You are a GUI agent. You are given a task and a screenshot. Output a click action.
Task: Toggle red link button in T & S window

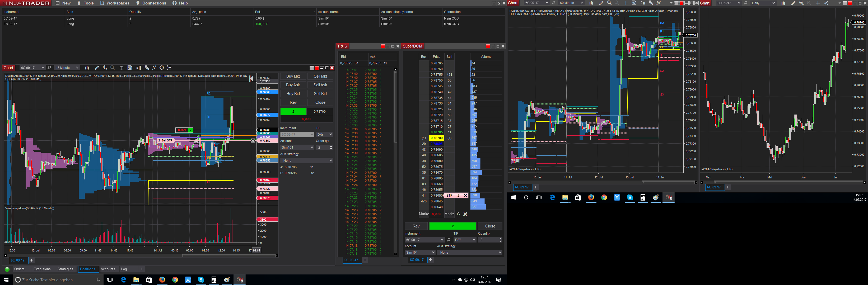(382, 46)
